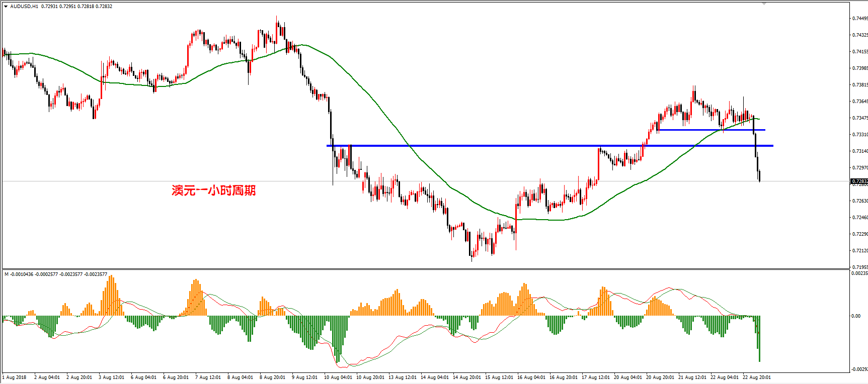
Task: Click the 0.74495 price scale label
Action: tap(859, 19)
